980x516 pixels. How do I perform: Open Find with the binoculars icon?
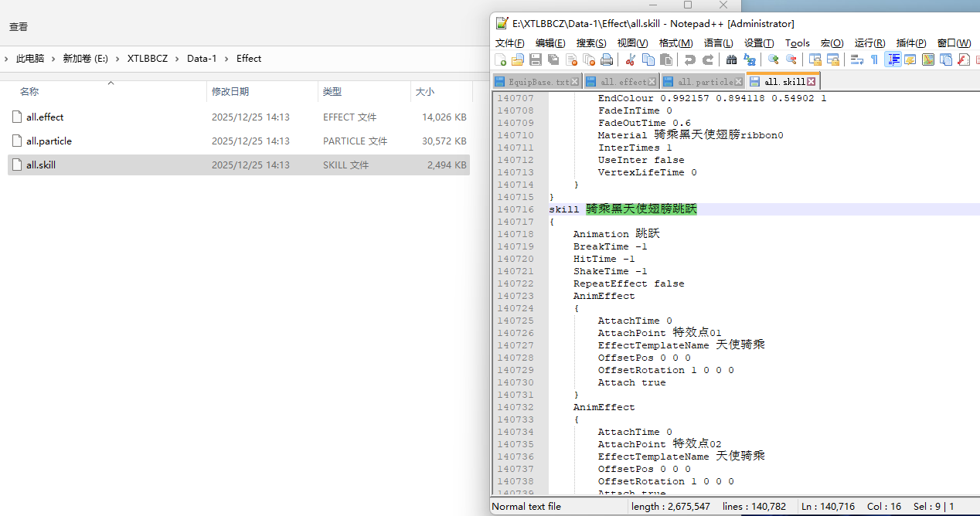coord(731,59)
